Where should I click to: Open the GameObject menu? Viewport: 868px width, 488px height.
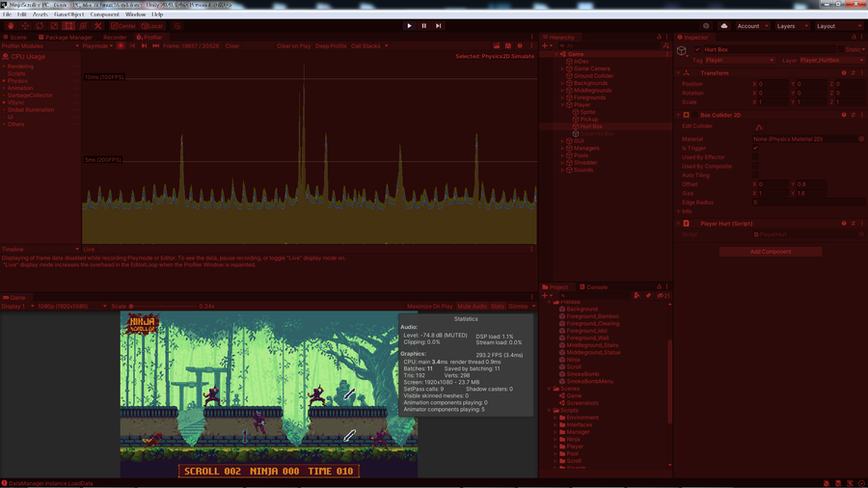point(68,14)
